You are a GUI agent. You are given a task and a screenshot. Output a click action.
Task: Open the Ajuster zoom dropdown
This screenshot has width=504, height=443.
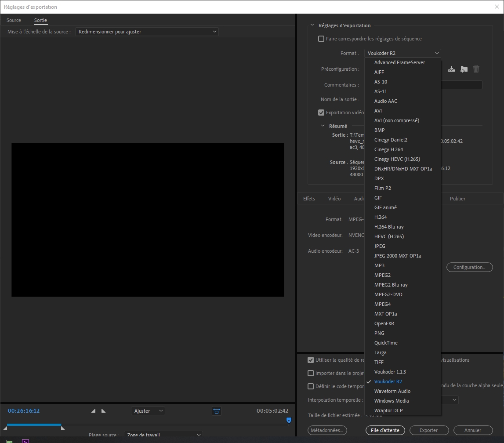(x=148, y=411)
